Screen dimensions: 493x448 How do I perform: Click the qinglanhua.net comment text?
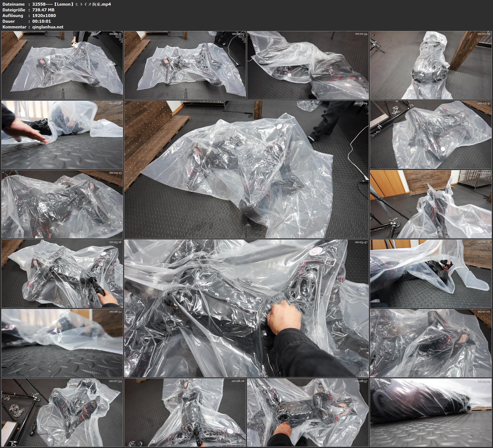48,27
